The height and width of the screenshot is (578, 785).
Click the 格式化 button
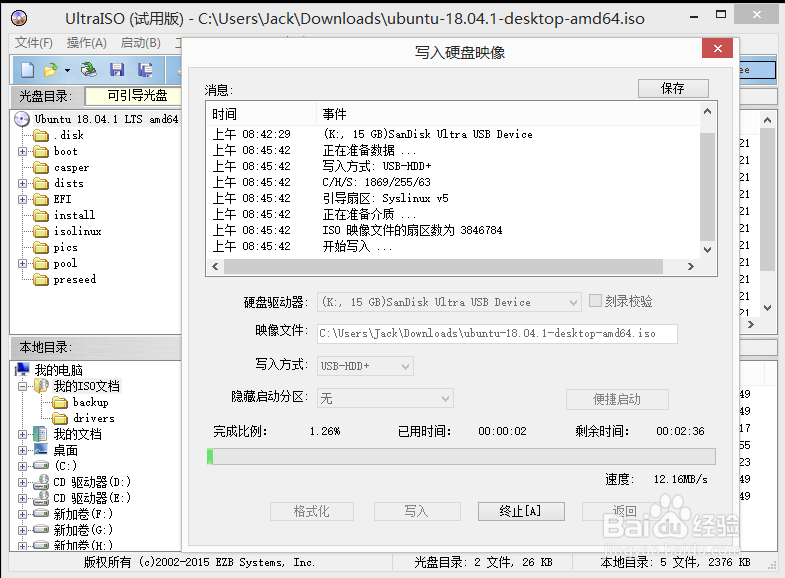coord(311,511)
